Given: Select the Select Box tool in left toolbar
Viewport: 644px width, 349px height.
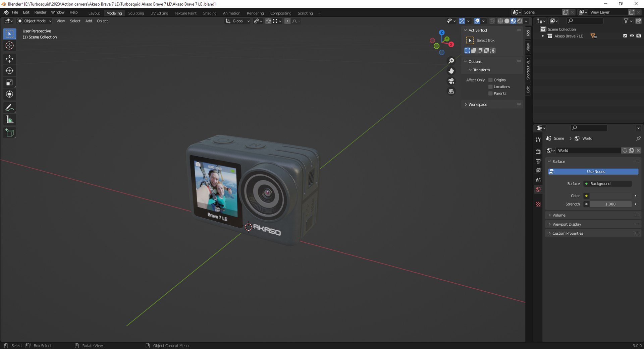Looking at the screenshot, I should click(9, 34).
